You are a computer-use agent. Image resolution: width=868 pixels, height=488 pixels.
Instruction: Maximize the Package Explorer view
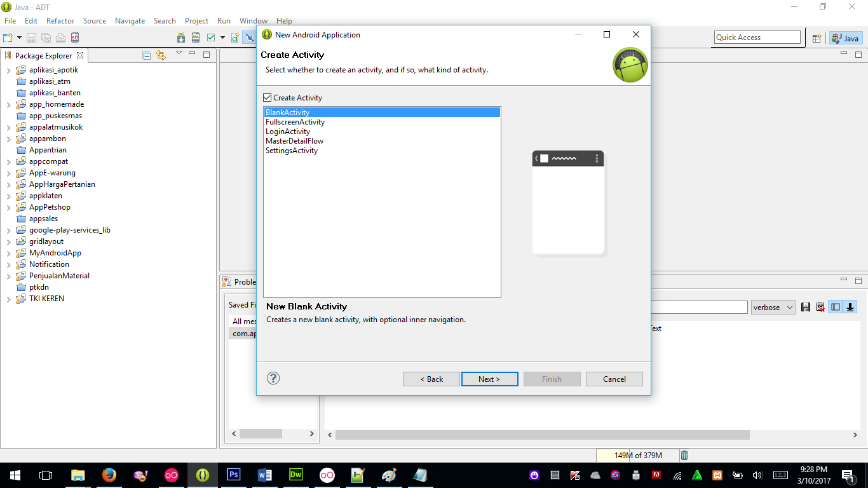207,55
